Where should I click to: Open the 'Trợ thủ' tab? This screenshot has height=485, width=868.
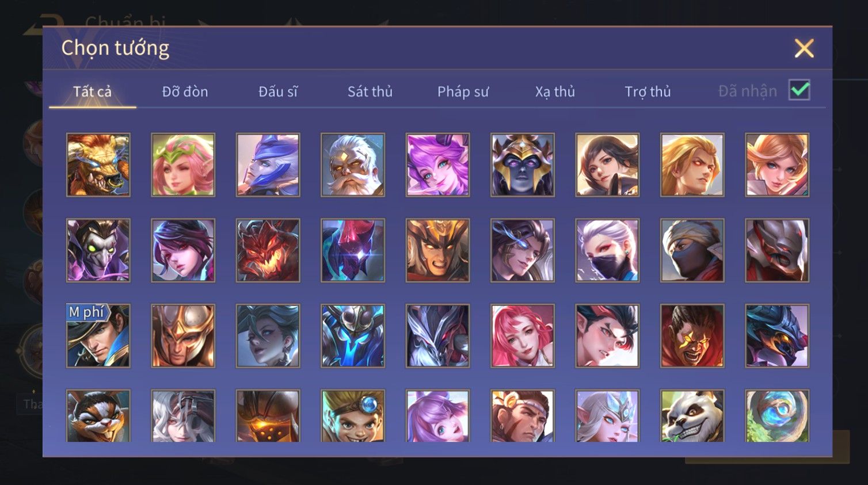coord(648,91)
